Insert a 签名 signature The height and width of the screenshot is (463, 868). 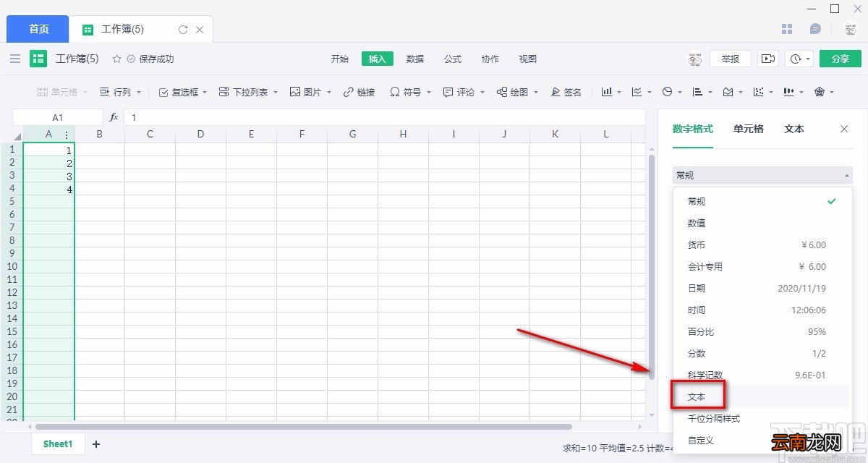point(566,92)
